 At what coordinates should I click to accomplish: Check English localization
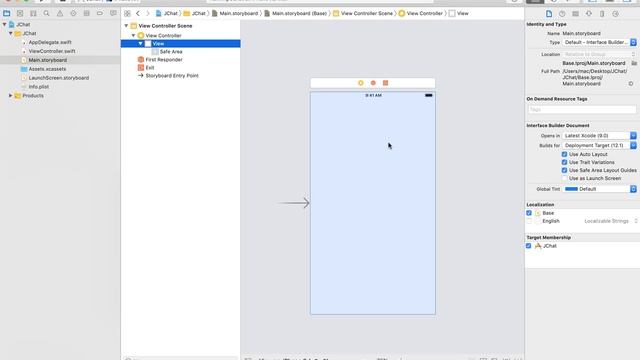[x=529, y=221]
